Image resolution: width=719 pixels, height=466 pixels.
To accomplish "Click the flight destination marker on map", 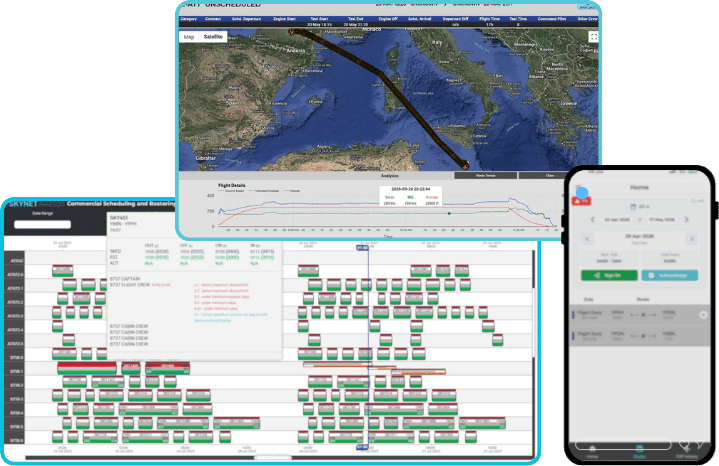I will pyautogui.click(x=465, y=166).
